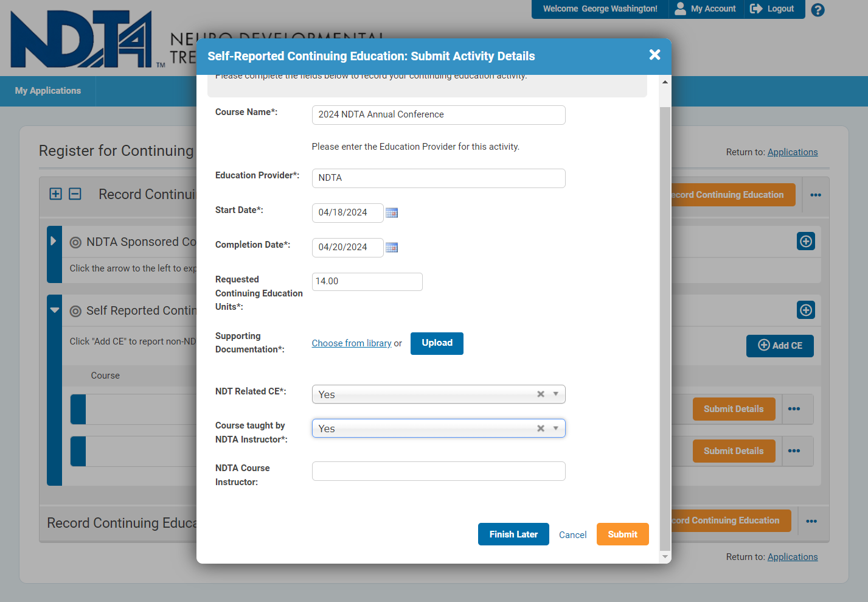Click the Finish Later button
This screenshot has height=602, width=868.
point(513,534)
